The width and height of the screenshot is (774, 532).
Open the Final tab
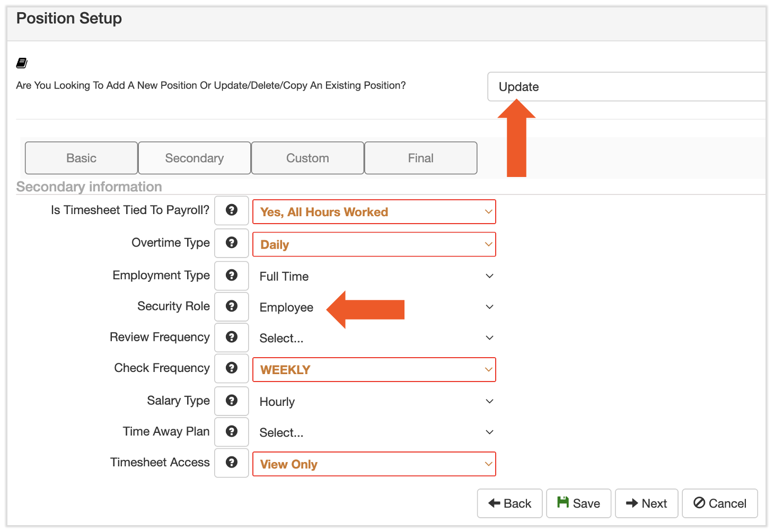click(x=420, y=158)
